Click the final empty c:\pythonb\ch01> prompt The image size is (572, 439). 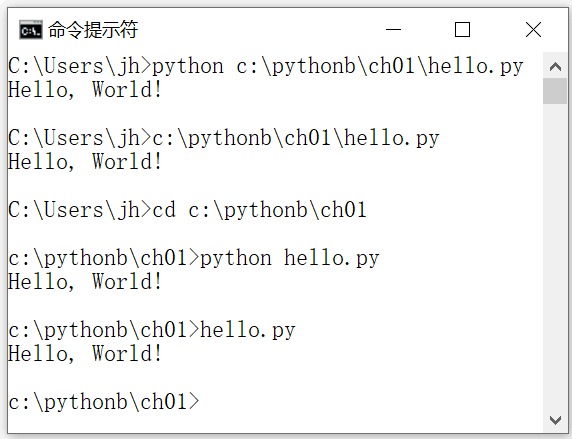104,402
